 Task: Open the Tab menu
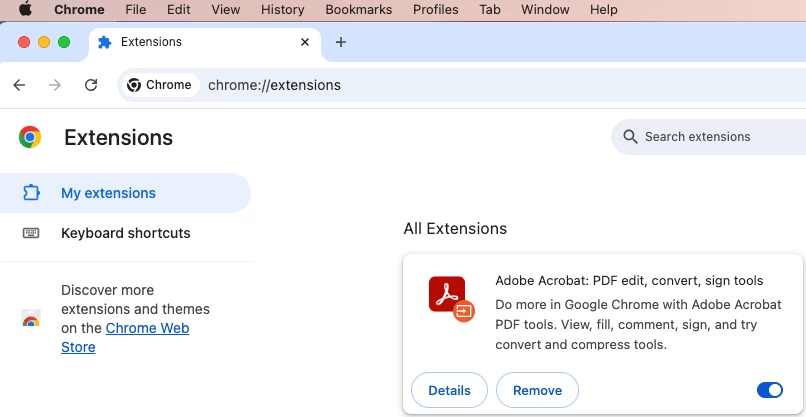(x=490, y=9)
